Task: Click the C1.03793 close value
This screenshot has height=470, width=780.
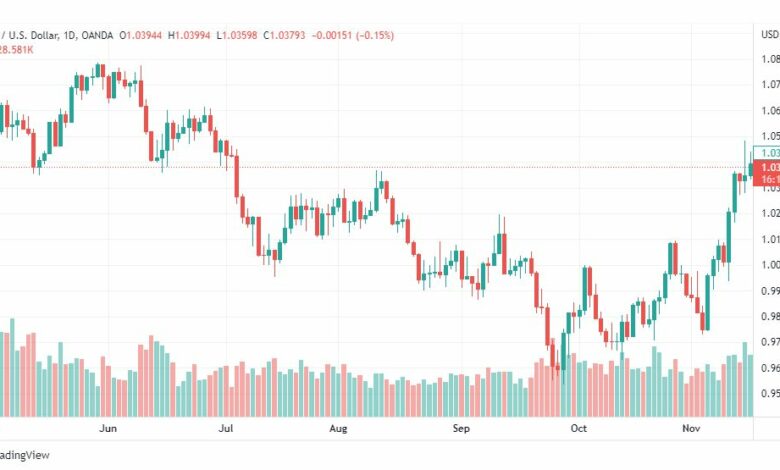Action: click(284, 35)
